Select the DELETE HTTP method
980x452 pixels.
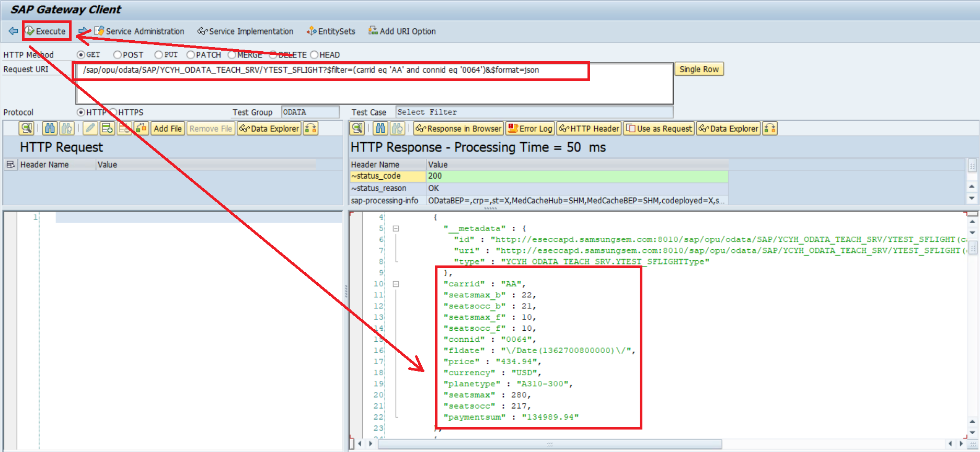[273, 55]
